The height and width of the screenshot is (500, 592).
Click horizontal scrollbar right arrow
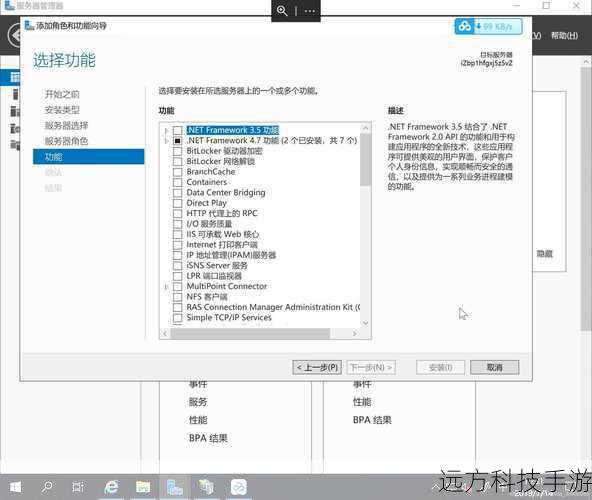(x=355, y=333)
